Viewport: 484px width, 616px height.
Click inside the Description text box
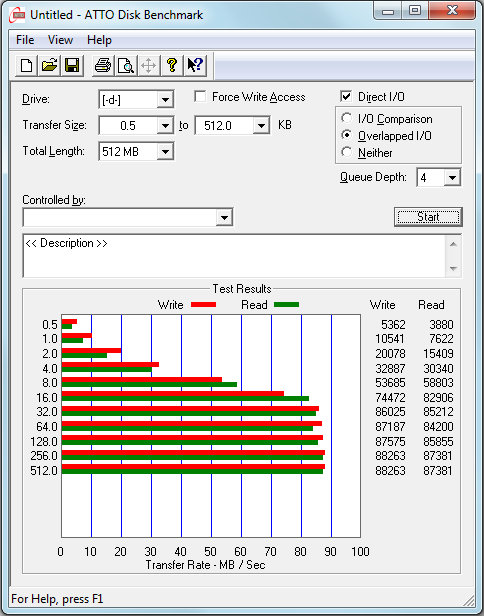pos(235,256)
